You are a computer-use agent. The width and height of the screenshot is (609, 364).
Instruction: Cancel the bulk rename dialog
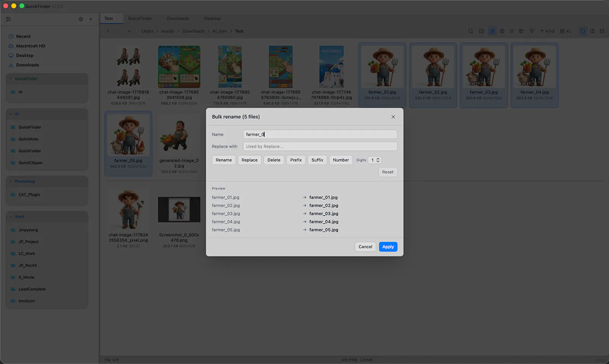365,247
